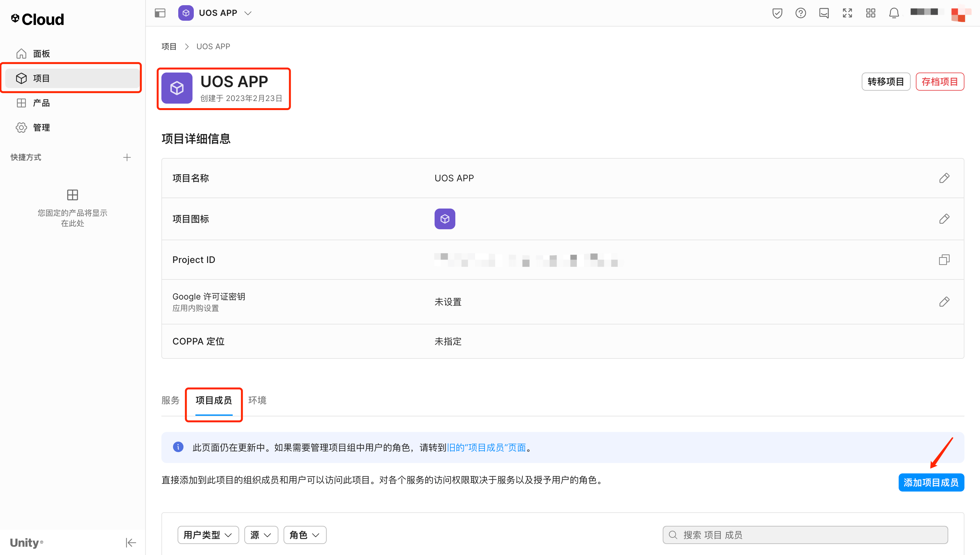980x555 pixels.
Task: Click the edit pencil for 项目图标
Action: click(944, 219)
